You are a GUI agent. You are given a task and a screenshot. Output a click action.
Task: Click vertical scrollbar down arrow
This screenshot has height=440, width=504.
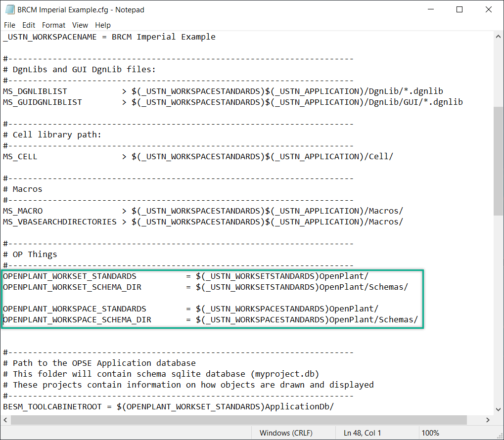click(498, 409)
